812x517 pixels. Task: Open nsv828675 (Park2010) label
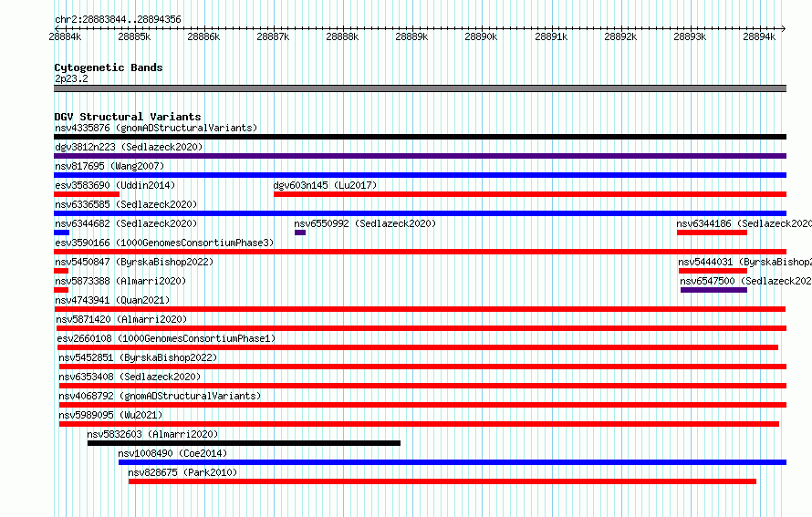tap(182, 472)
